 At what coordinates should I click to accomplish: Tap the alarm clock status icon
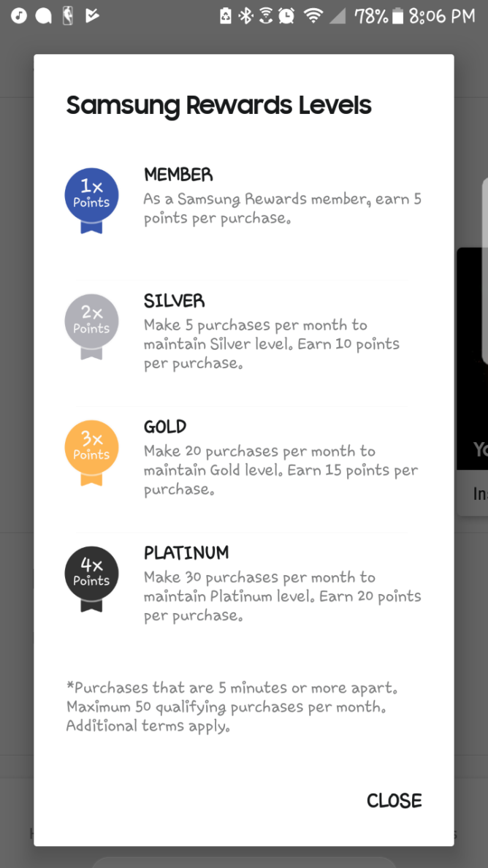(286, 15)
